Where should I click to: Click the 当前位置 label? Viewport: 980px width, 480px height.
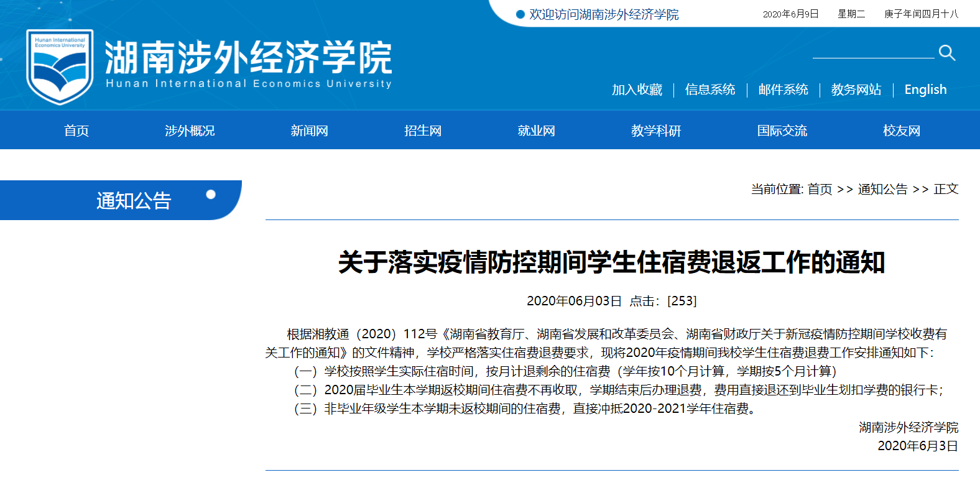point(777,189)
